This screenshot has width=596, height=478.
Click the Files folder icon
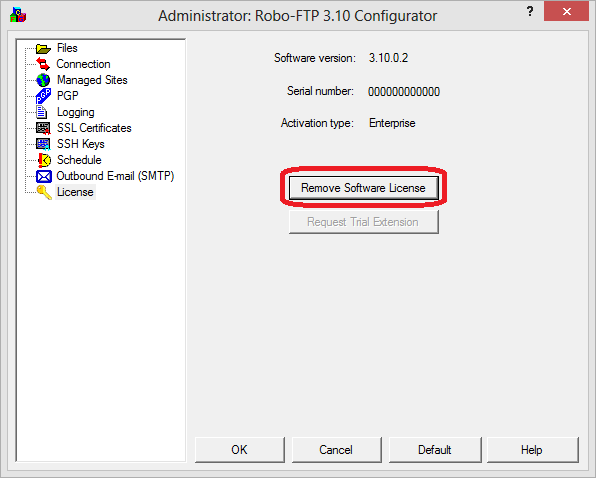pos(43,48)
